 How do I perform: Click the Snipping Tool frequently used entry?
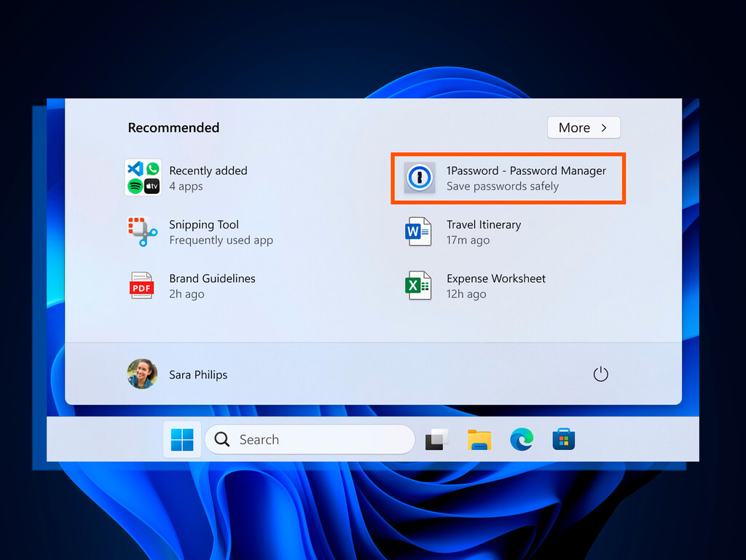click(205, 232)
